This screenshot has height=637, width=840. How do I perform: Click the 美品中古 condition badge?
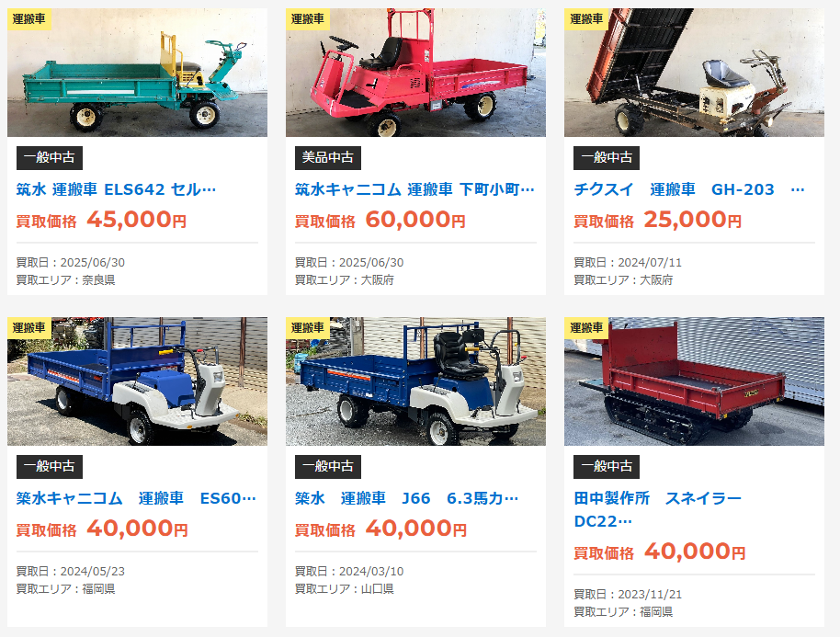(x=328, y=157)
